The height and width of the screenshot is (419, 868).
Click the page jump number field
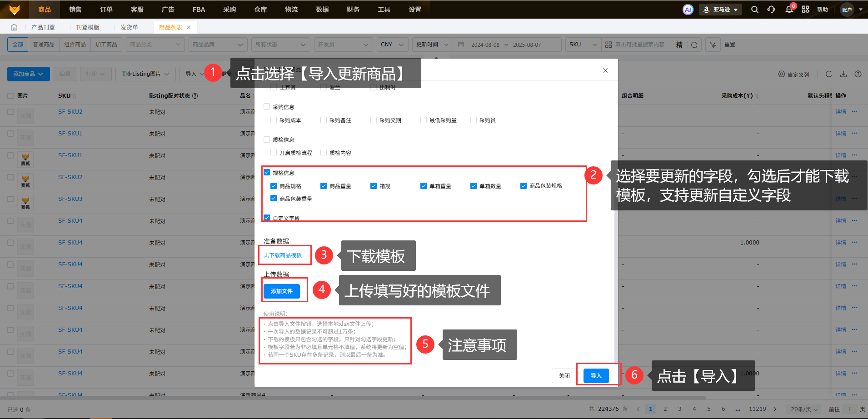(x=849, y=409)
